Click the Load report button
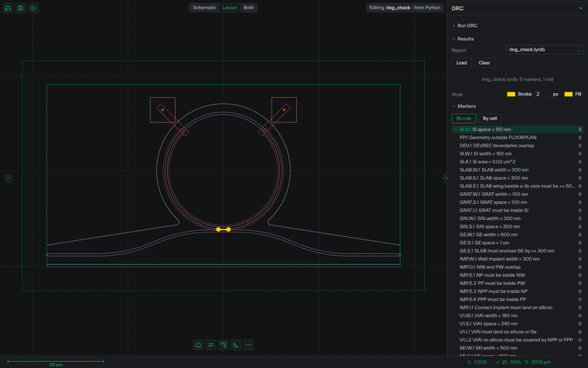588x368 pixels. click(461, 63)
